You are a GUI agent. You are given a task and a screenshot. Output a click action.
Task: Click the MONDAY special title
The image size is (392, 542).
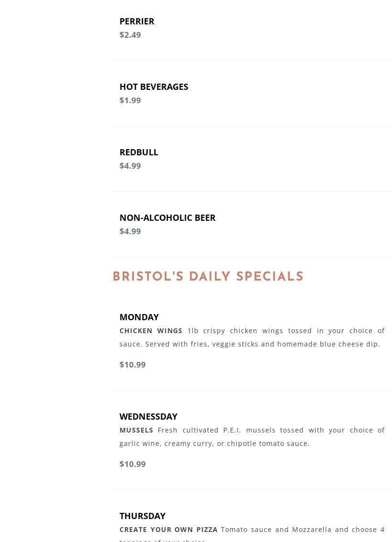(139, 317)
